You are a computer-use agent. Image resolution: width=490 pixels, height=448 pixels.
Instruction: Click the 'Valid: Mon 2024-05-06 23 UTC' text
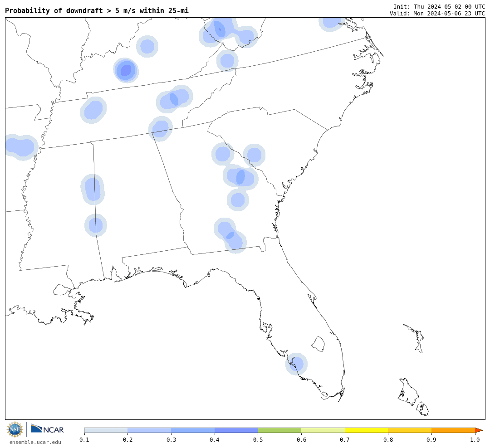click(437, 14)
